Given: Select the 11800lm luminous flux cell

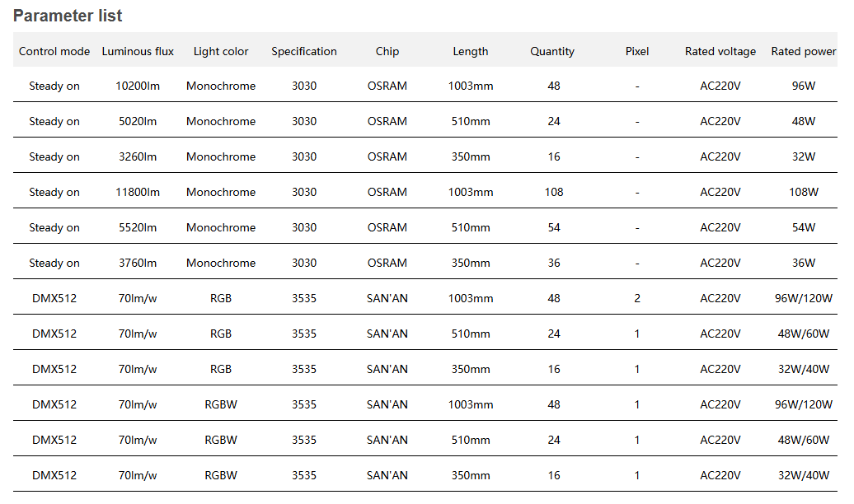Looking at the screenshot, I should [x=138, y=192].
